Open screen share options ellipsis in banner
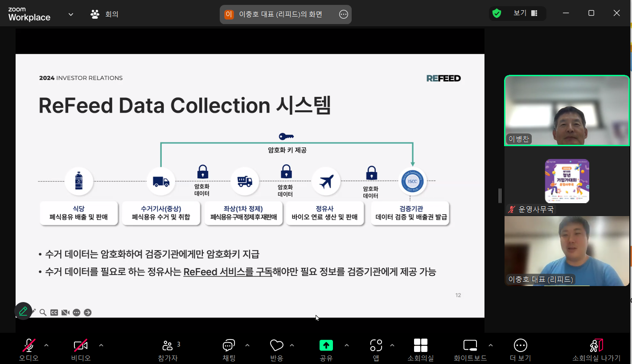Viewport: 632px width, 364px height. click(344, 14)
